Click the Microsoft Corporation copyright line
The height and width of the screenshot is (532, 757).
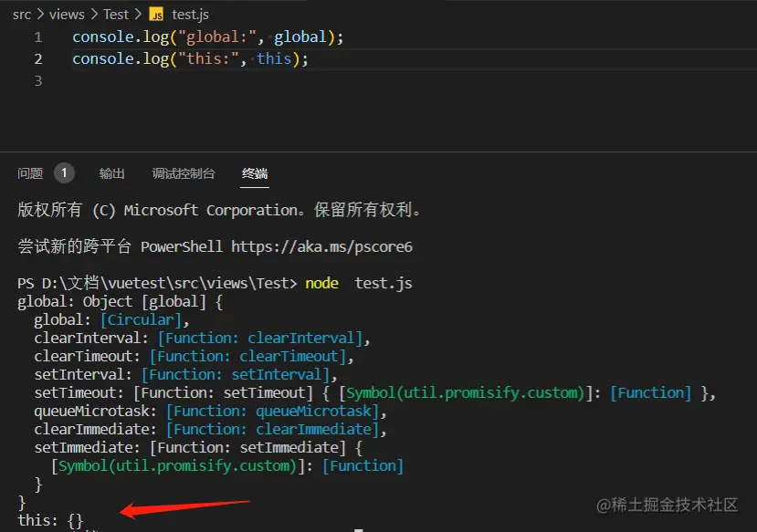point(219,210)
